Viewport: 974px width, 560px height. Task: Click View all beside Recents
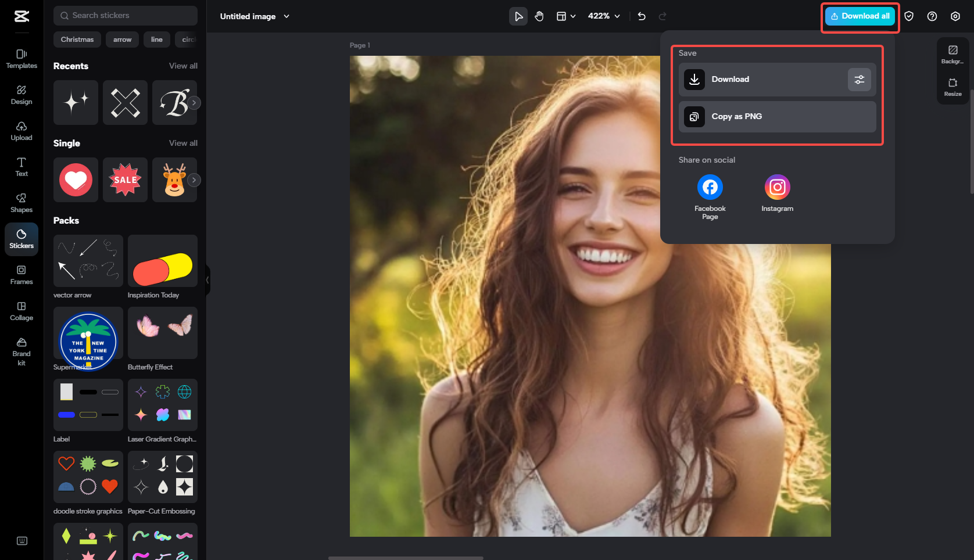(x=183, y=66)
